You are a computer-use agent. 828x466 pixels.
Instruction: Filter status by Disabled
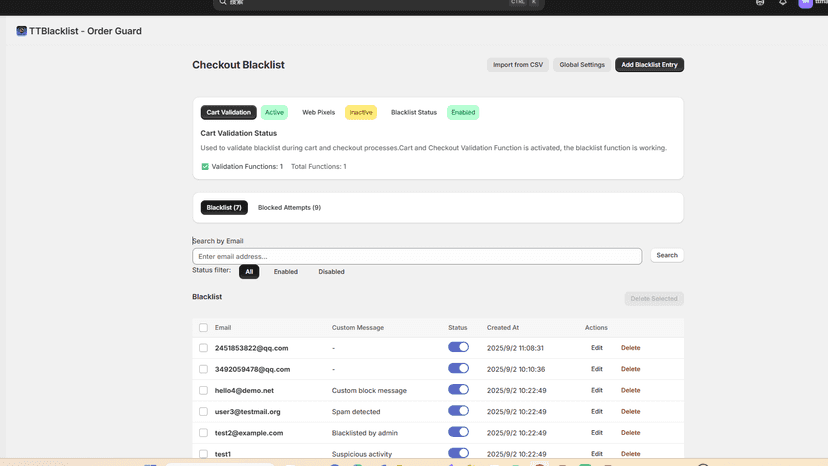[331, 272]
